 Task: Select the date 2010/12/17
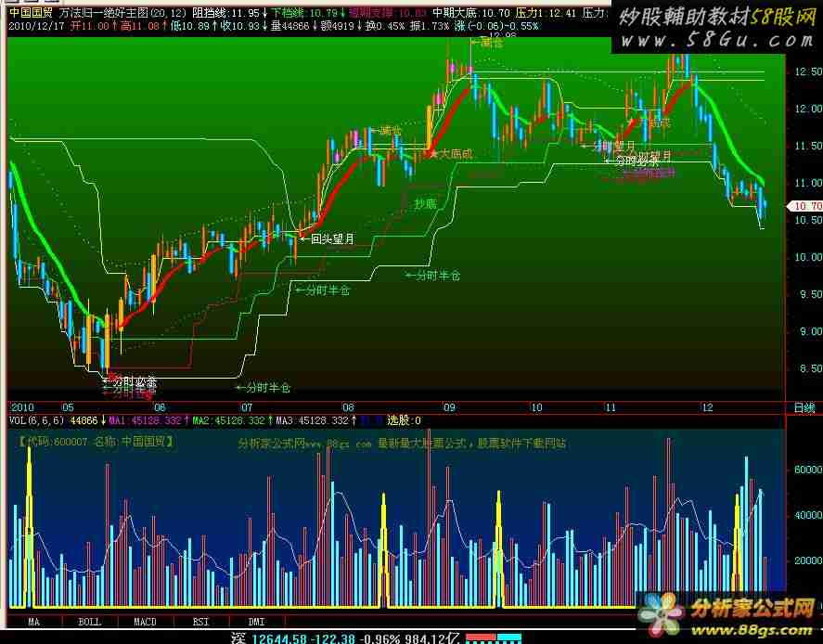[x=37, y=26]
